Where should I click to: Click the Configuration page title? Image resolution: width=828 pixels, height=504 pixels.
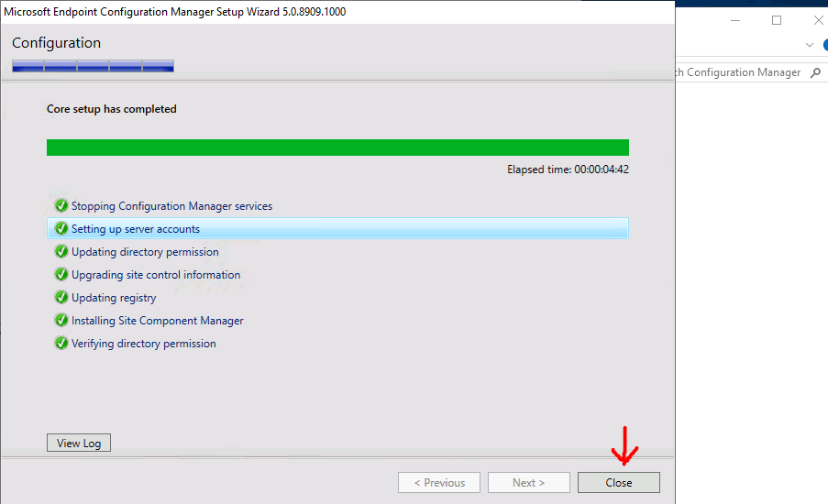click(x=56, y=43)
